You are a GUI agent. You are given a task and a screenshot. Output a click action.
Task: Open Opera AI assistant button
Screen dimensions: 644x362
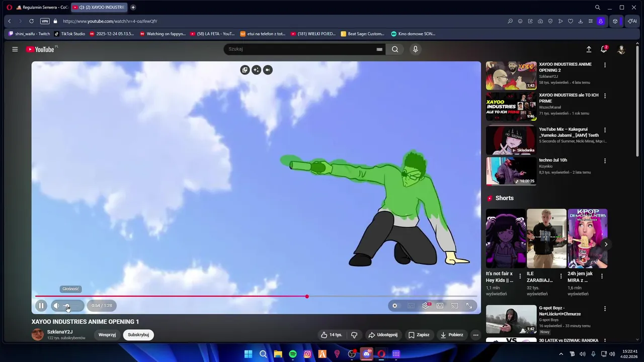(x=632, y=21)
